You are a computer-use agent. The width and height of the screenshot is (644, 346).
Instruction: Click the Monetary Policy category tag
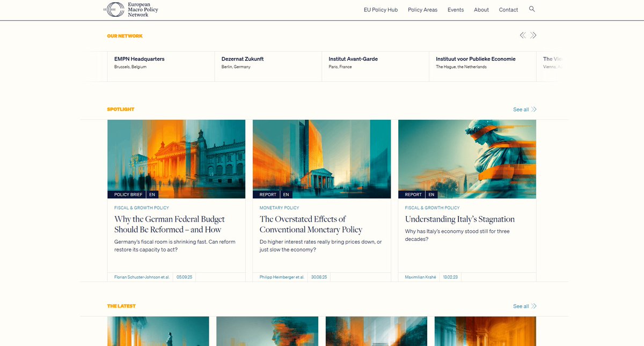pos(280,208)
